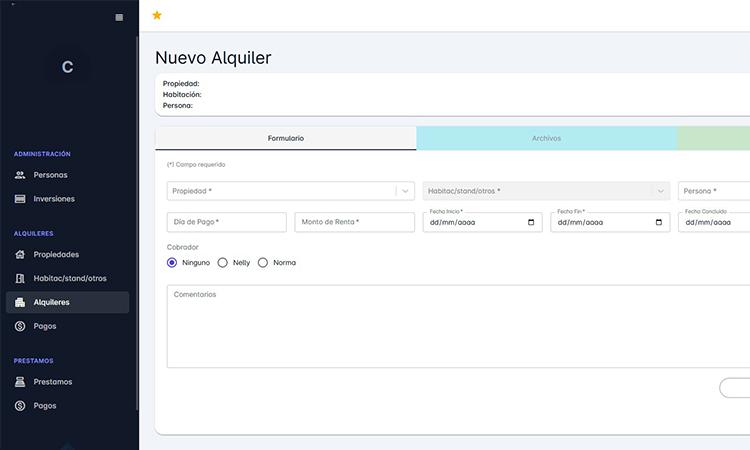Image resolution: width=750 pixels, height=450 pixels.
Task: Expand the Propiedad dropdown
Action: (405, 191)
